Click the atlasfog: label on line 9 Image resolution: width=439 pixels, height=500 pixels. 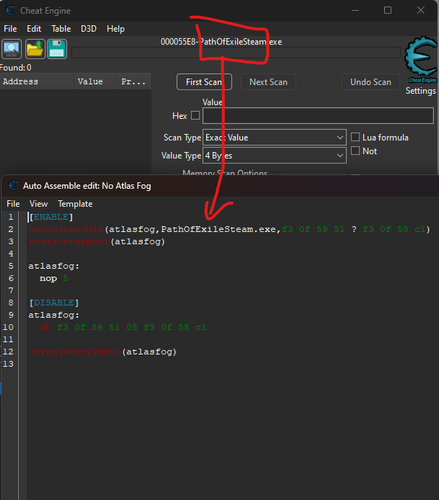54,315
